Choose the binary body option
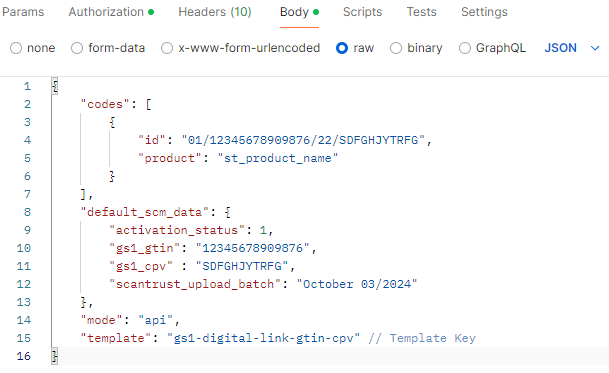This screenshot has height=373, width=609. [x=396, y=48]
